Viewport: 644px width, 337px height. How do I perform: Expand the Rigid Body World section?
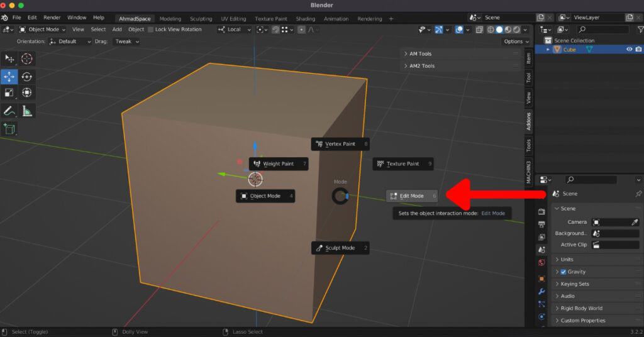[x=581, y=308]
